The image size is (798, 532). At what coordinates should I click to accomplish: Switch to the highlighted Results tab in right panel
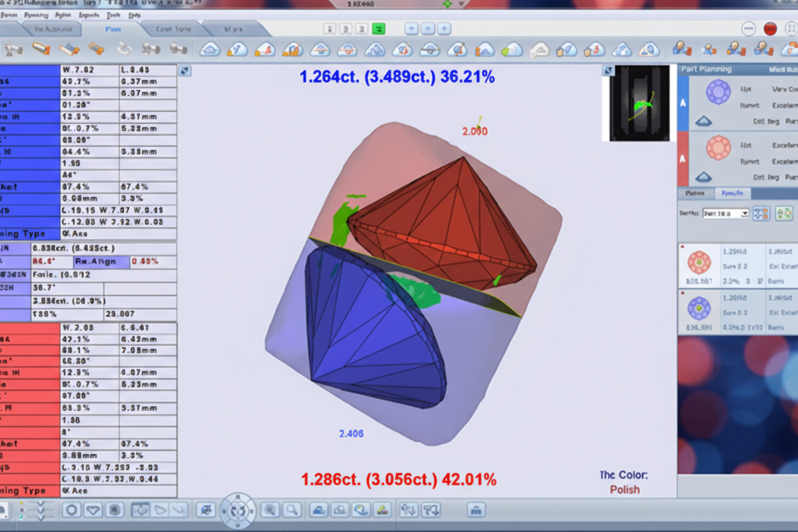731,193
